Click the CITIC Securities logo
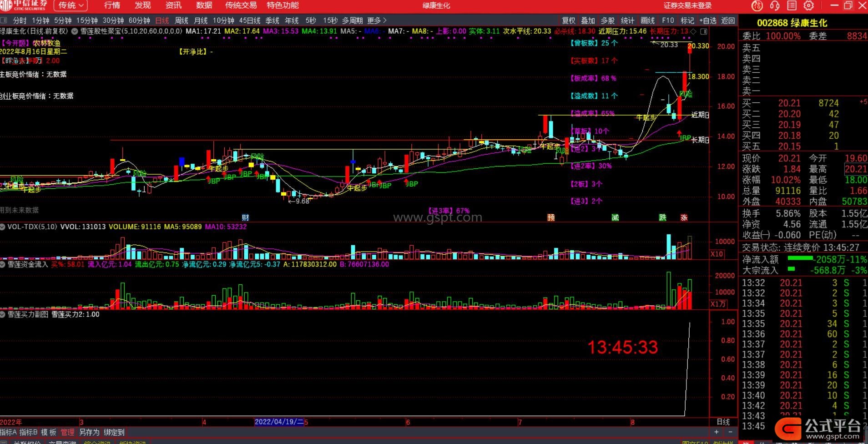 tap(24, 5)
